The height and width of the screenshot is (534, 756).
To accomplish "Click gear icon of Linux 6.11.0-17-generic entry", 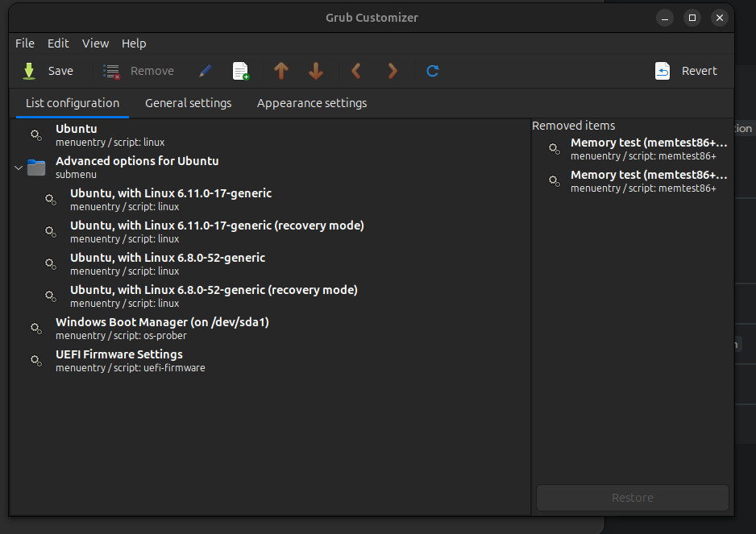I will 51,200.
